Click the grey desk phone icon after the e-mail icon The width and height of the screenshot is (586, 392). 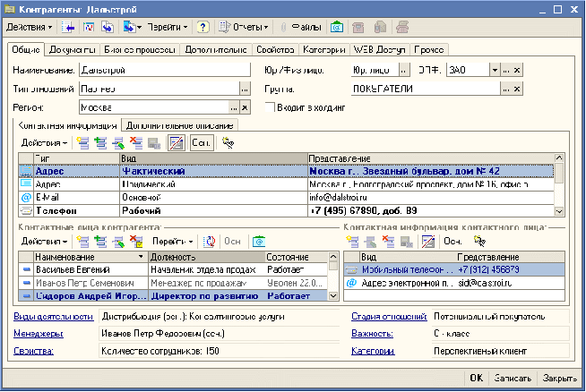(358, 27)
